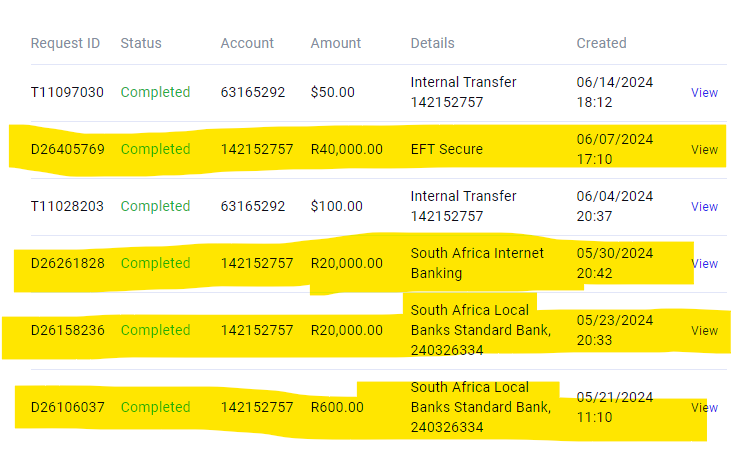Click the Details column header
The height and width of the screenshot is (454, 746).
point(432,43)
